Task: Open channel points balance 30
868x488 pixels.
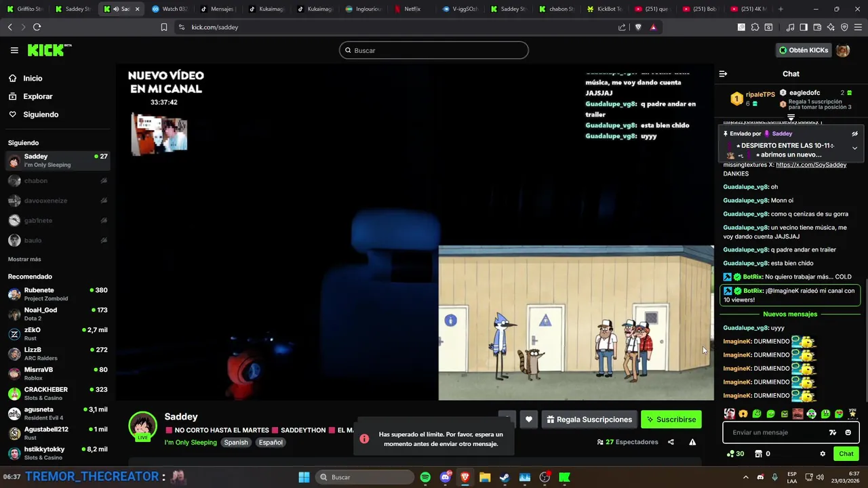Action: coord(735,454)
